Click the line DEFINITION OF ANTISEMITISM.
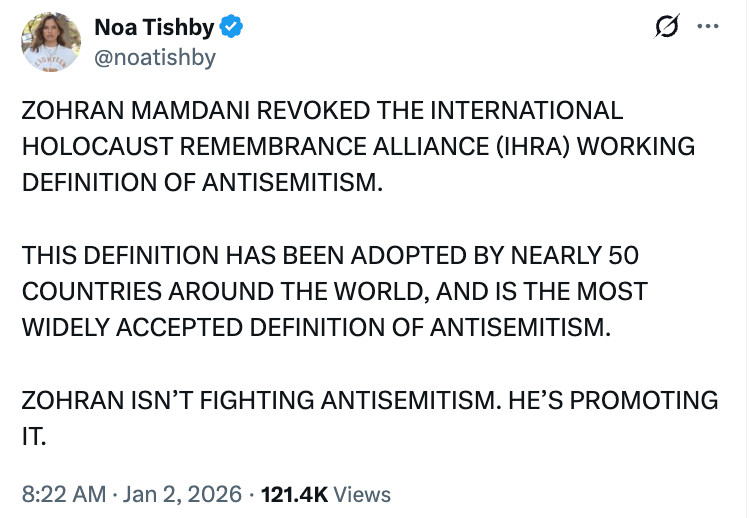 (x=202, y=181)
